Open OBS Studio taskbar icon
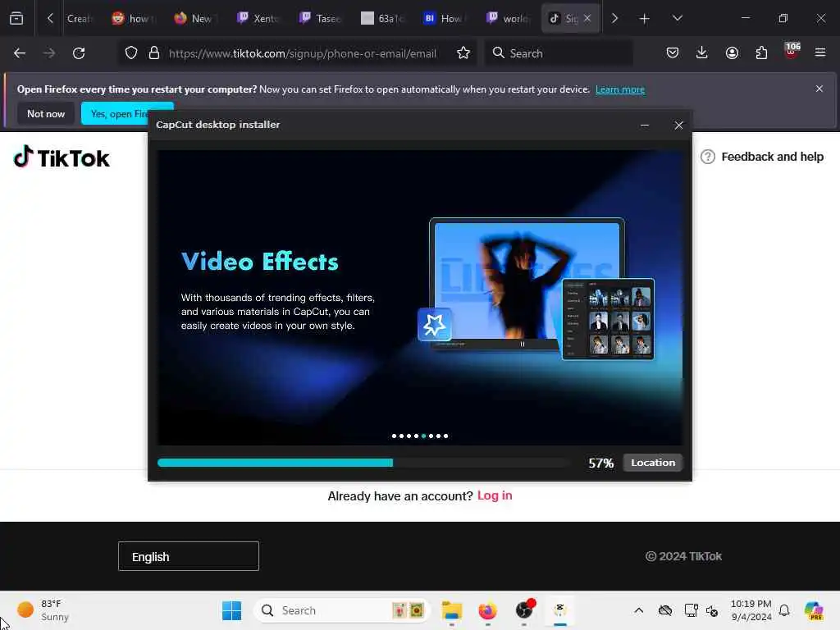Viewport: 840px width, 630px height. point(524,609)
